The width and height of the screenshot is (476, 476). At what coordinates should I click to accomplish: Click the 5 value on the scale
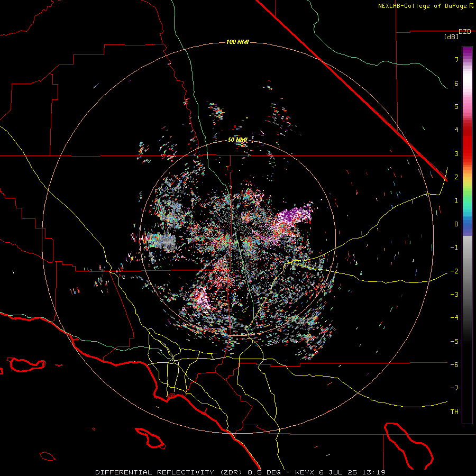(456, 106)
